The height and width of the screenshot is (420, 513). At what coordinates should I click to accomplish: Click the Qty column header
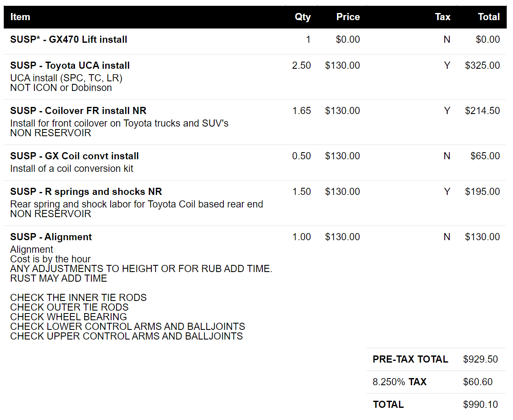[x=303, y=17]
